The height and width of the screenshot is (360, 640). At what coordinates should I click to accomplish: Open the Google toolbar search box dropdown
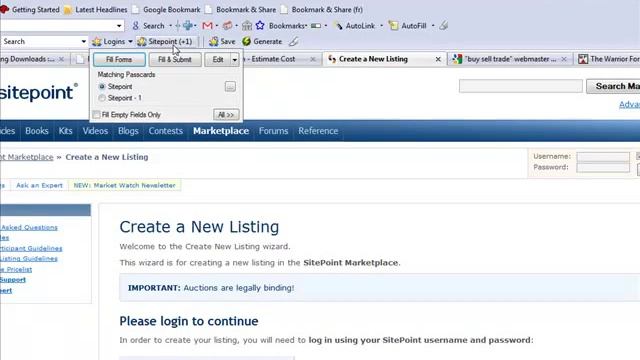click(x=119, y=26)
